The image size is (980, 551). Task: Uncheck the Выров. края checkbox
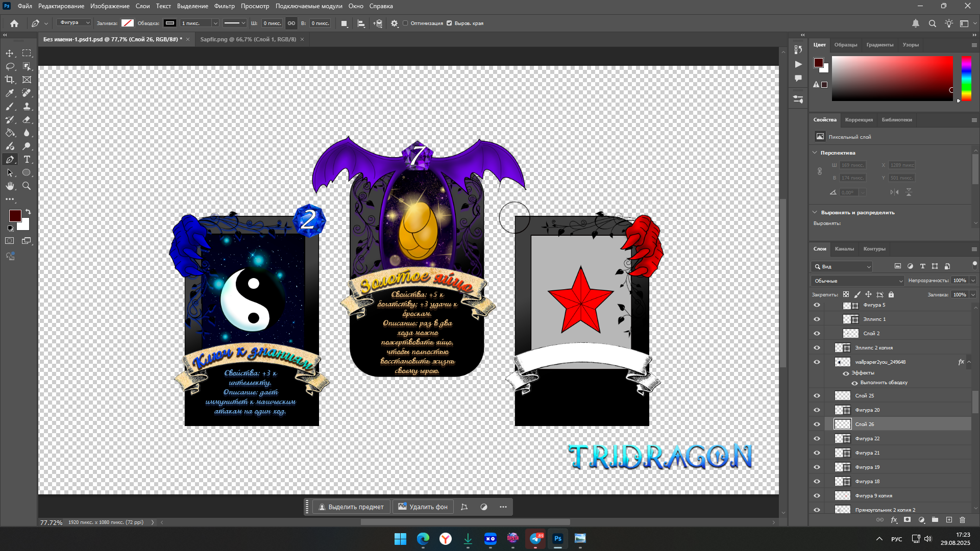[x=449, y=23]
